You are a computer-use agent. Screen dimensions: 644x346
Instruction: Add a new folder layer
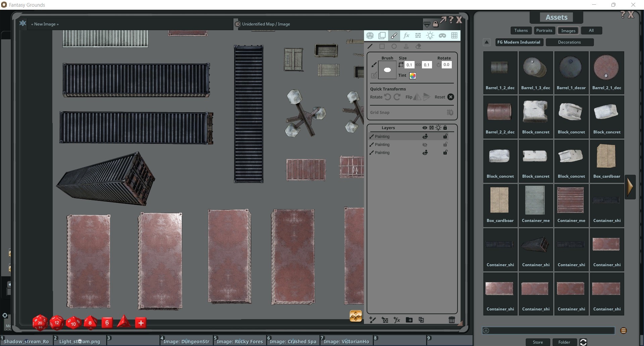[x=409, y=320]
